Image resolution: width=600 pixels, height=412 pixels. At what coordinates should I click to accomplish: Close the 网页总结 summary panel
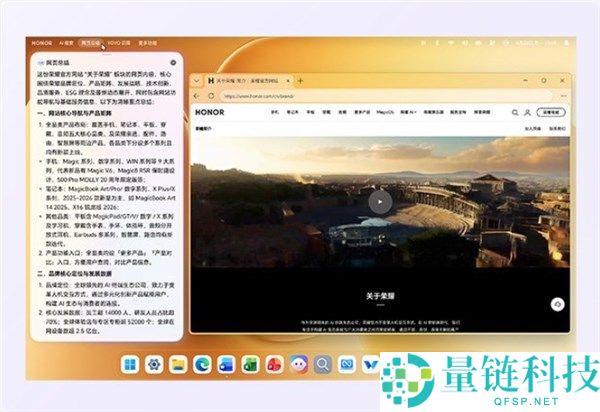tap(173, 62)
